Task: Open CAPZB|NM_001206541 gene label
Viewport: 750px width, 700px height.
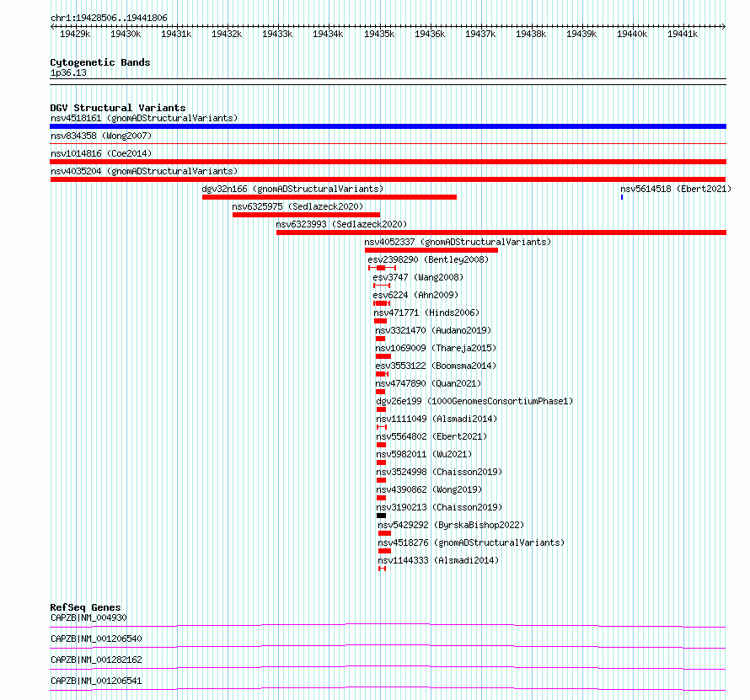Action: pyautogui.click(x=96, y=681)
